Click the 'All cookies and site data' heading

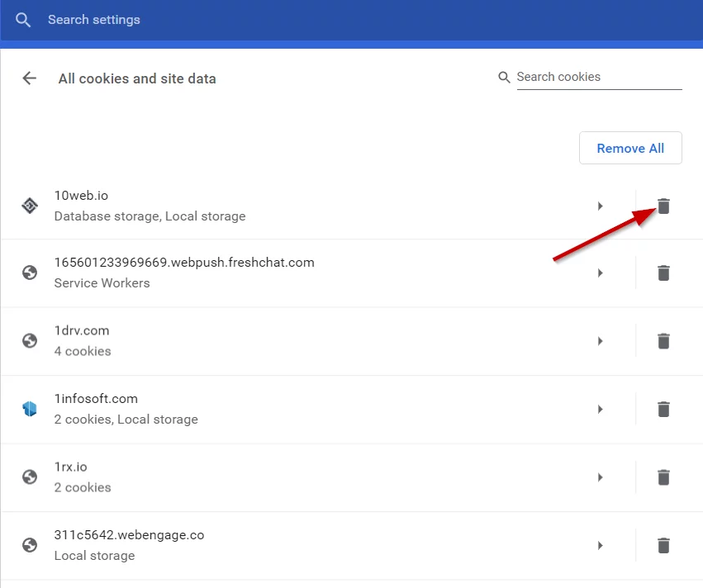[x=137, y=78]
